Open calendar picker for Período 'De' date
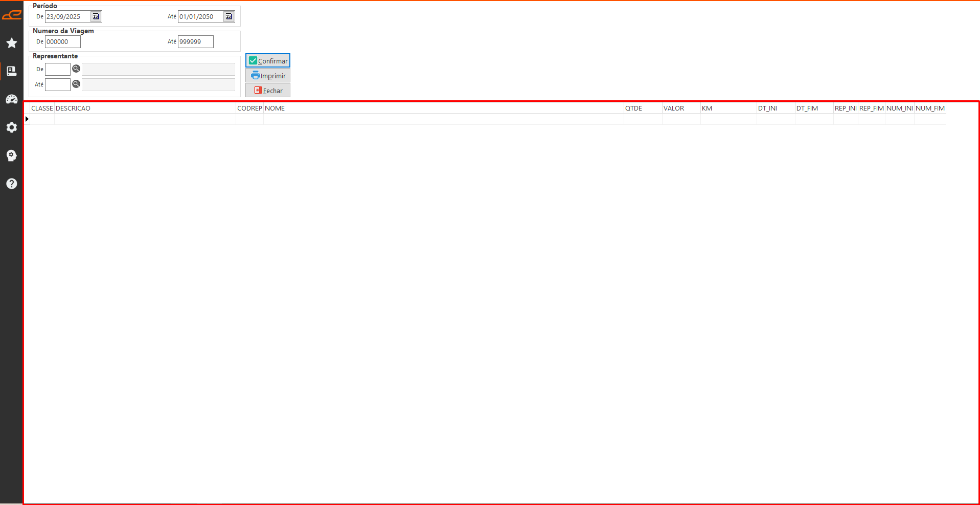980x505 pixels. (x=96, y=17)
